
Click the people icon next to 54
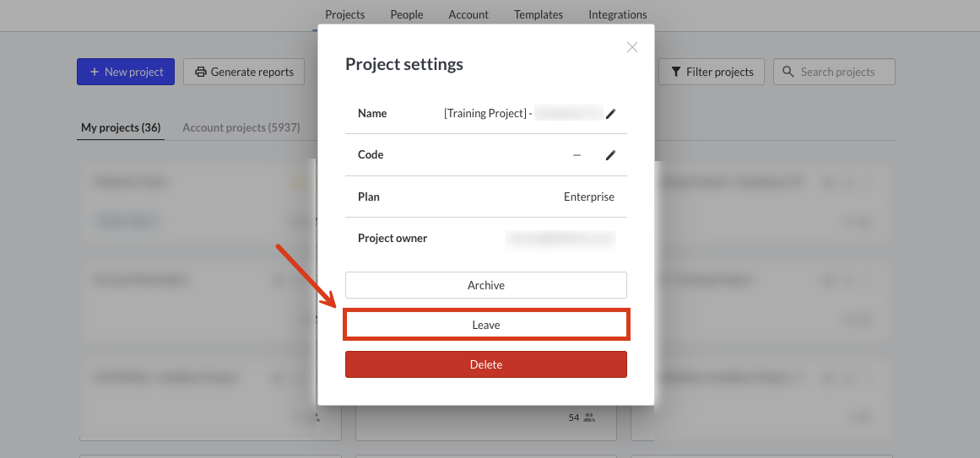[588, 418]
